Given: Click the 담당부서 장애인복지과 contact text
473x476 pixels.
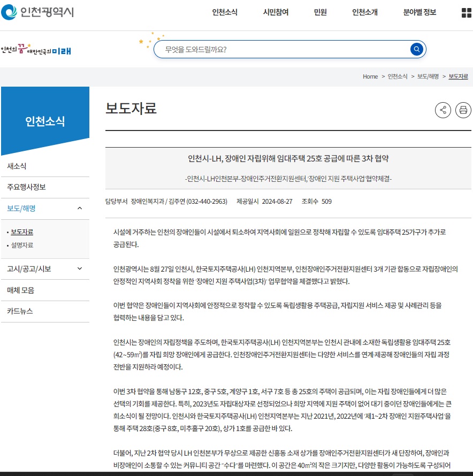Looking at the screenshot, I should click(x=166, y=202).
